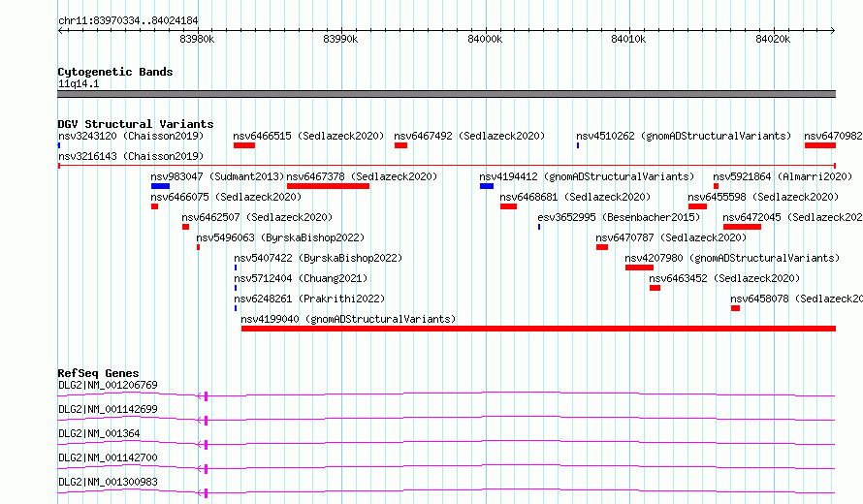Click the ruler's right arrow end

click(833, 31)
